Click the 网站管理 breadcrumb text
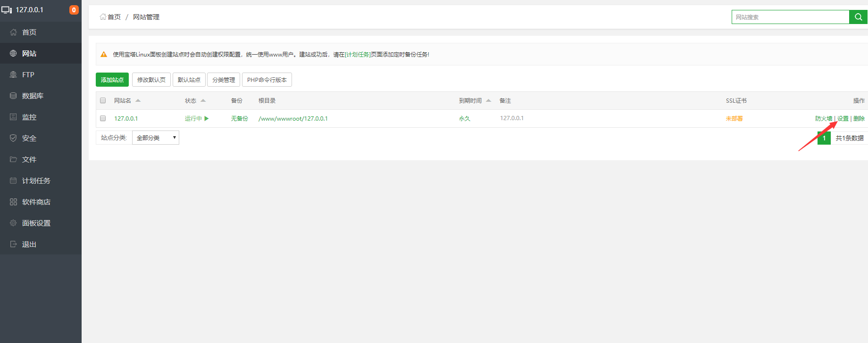The image size is (868, 343). click(x=146, y=16)
